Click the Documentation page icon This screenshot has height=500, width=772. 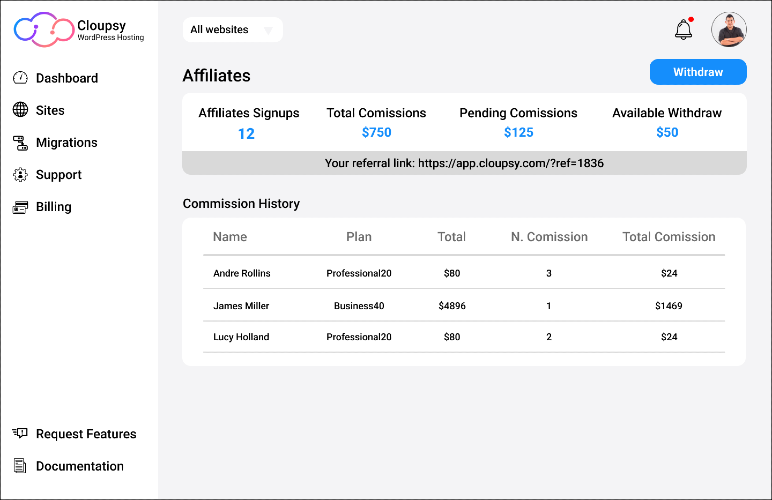(x=20, y=466)
